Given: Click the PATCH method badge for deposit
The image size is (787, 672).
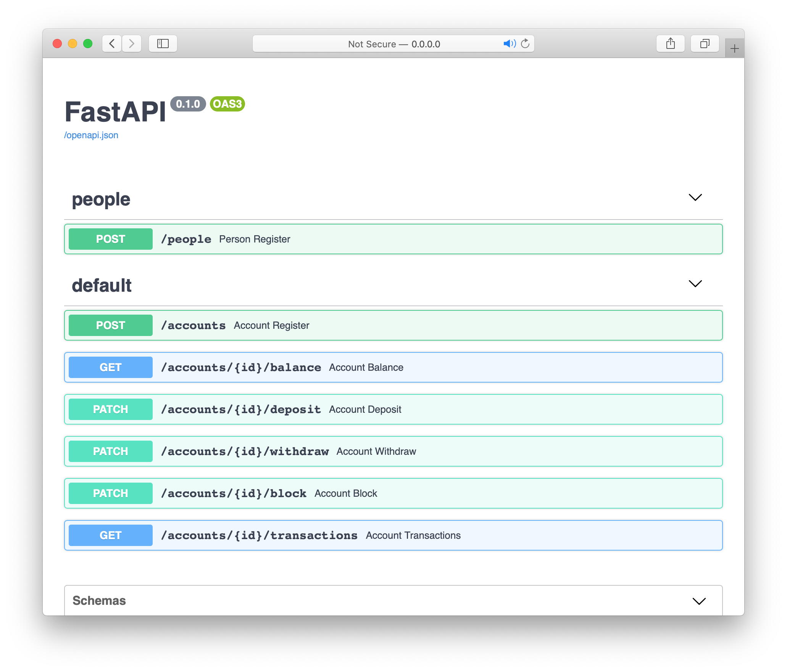Looking at the screenshot, I should [111, 409].
